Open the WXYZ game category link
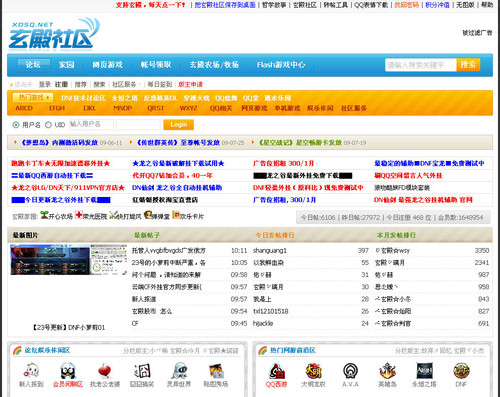Viewport: 500px width, 397px height. (188, 108)
